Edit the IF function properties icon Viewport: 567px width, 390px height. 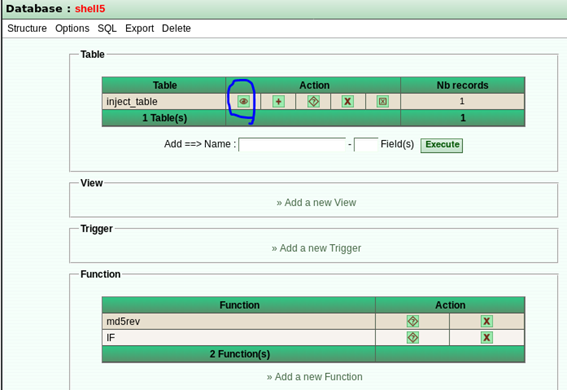(413, 338)
